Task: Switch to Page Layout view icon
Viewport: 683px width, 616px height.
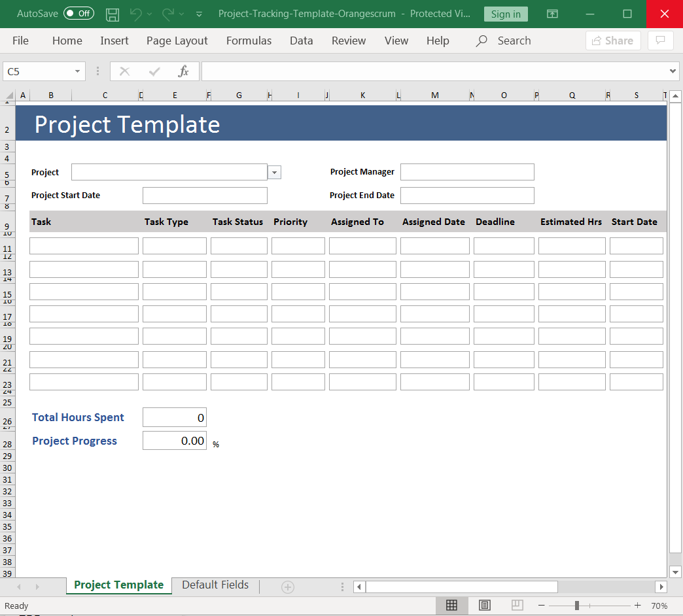Action: [484, 605]
